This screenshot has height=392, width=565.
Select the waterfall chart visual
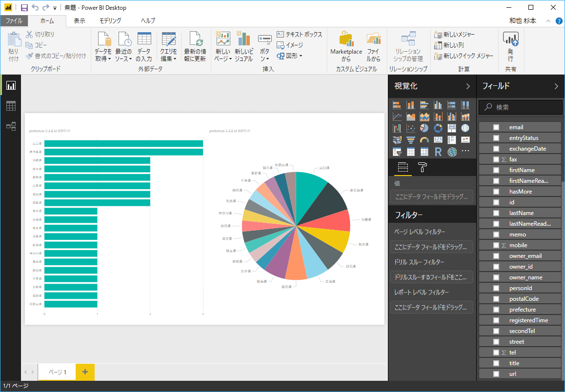397,128
